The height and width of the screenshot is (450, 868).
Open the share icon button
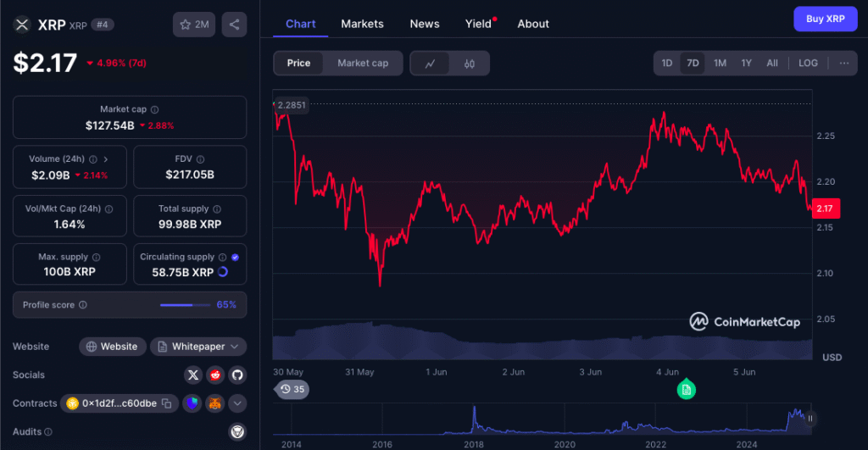click(x=234, y=25)
